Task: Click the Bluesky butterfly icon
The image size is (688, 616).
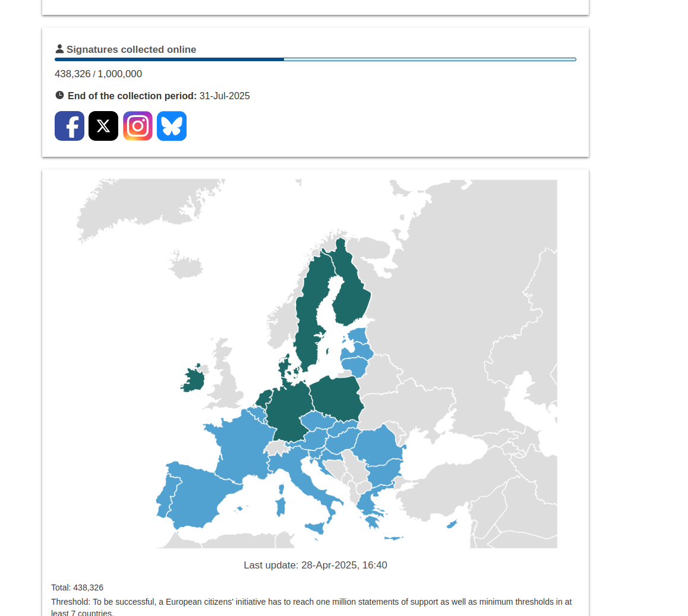Action: click(172, 126)
